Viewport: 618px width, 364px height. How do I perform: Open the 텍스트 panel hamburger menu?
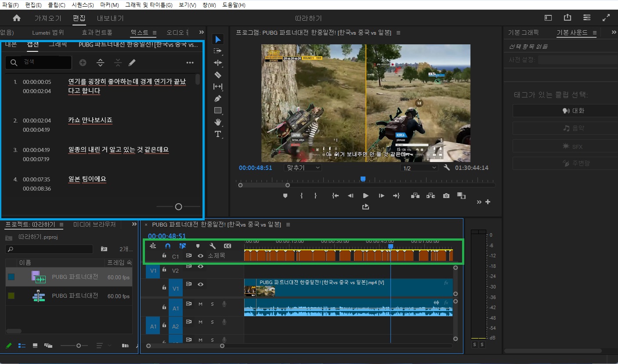[154, 32]
